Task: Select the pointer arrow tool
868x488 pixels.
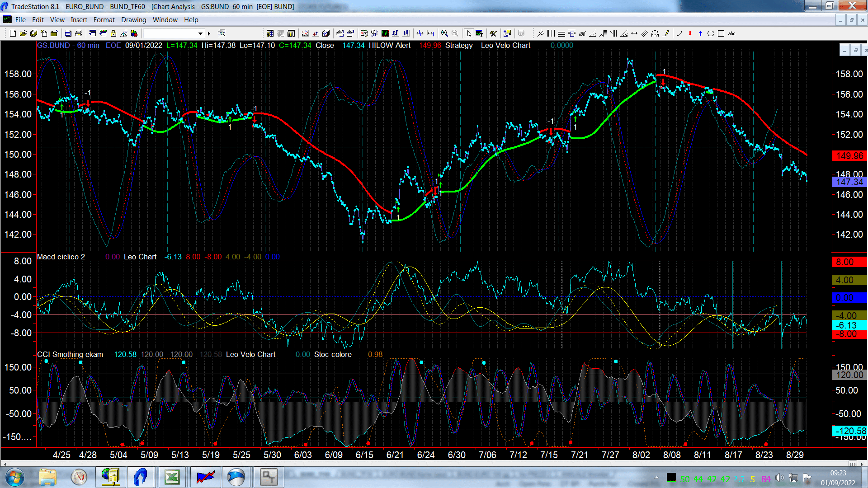Action: 469,33
